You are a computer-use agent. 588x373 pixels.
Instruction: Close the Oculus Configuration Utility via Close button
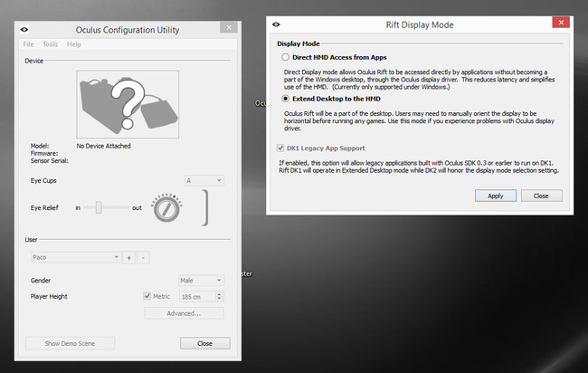click(x=205, y=343)
